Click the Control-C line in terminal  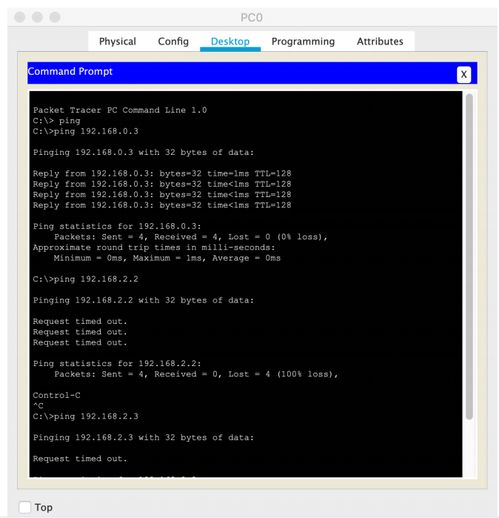tap(56, 395)
